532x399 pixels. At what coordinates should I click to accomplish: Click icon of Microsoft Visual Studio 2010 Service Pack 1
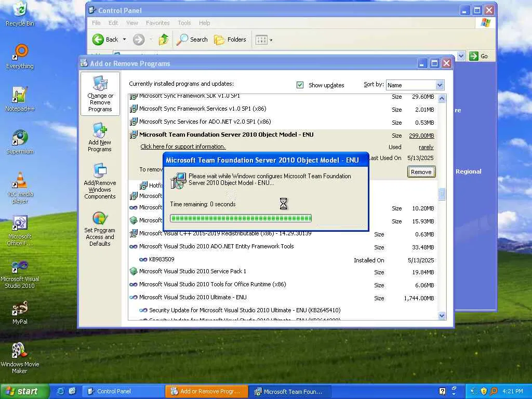tap(134, 271)
